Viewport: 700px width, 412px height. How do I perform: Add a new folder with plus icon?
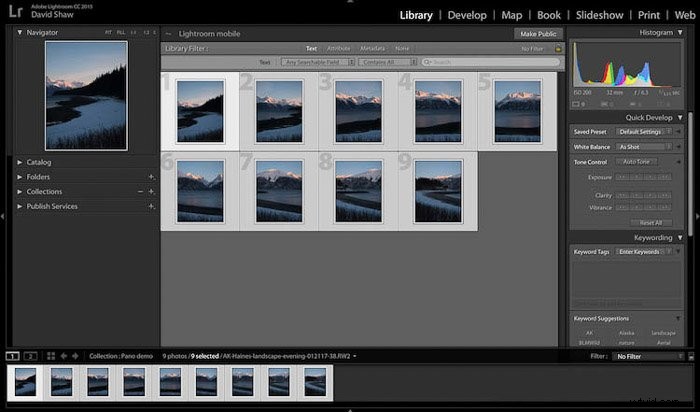pos(151,177)
